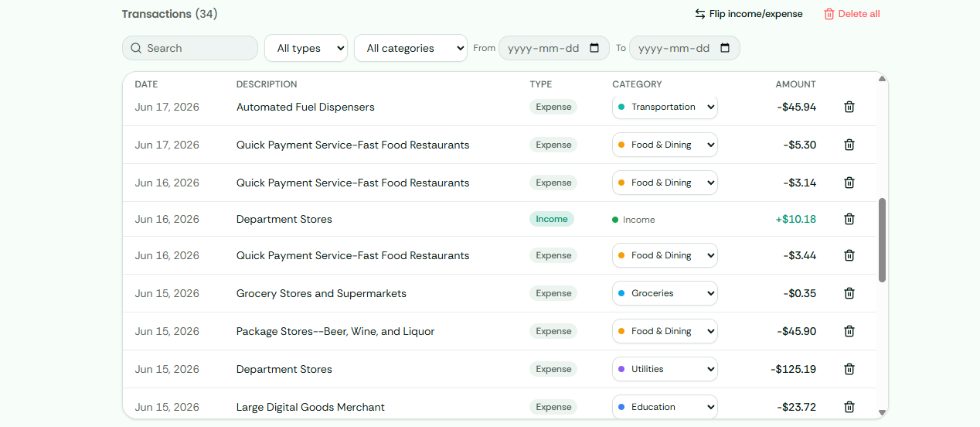The height and width of the screenshot is (427, 980).
Task: Delete the Automated Fuel Dispensers transaction
Action: point(849,107)
